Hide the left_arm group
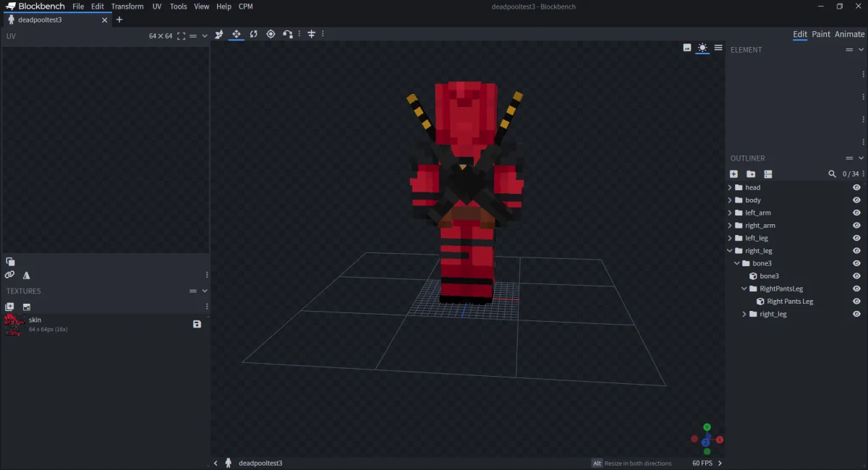 (856, 213)
